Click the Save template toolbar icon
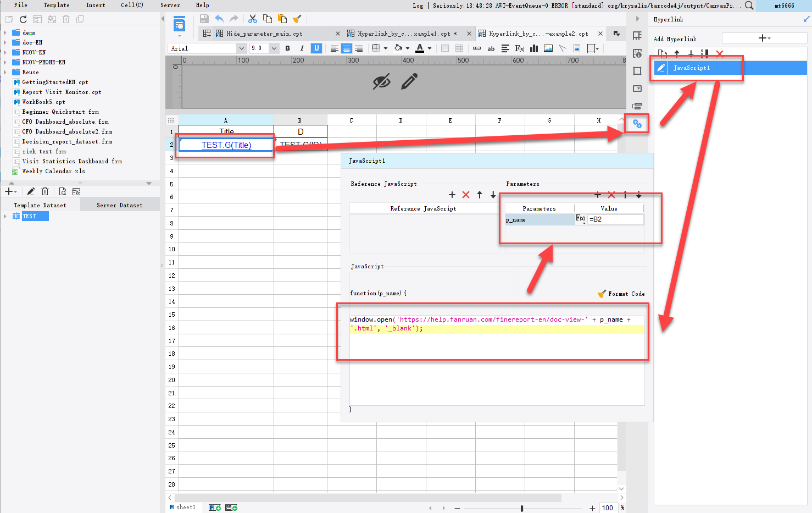The image size is (812, 513). click(204, 19)
